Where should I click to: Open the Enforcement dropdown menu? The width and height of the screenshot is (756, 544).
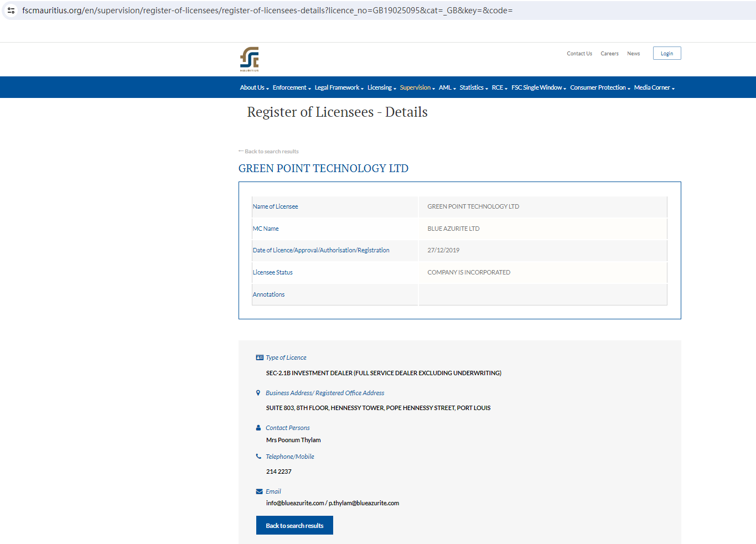pyautogui.click(x=292, y=87)
